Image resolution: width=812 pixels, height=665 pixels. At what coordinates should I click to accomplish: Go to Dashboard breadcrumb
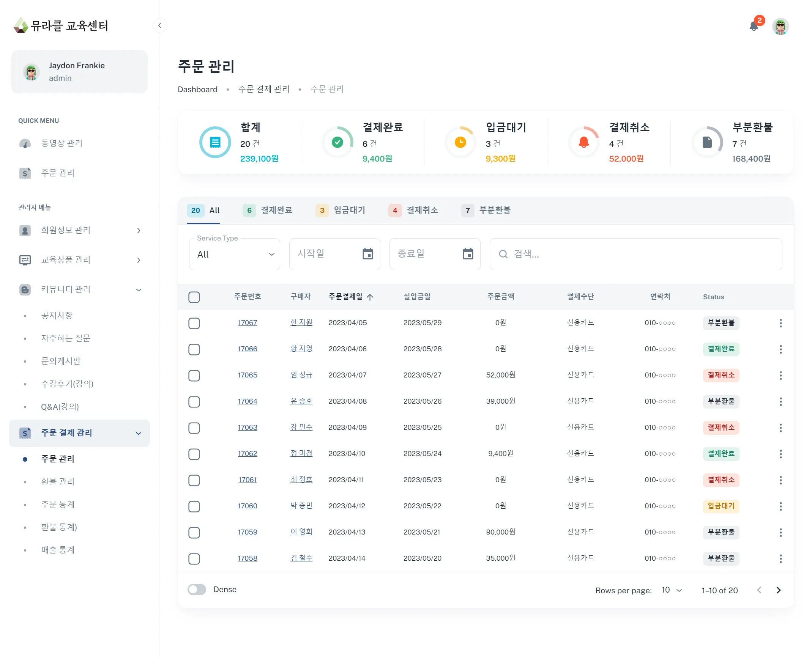(x=197, y=89)
